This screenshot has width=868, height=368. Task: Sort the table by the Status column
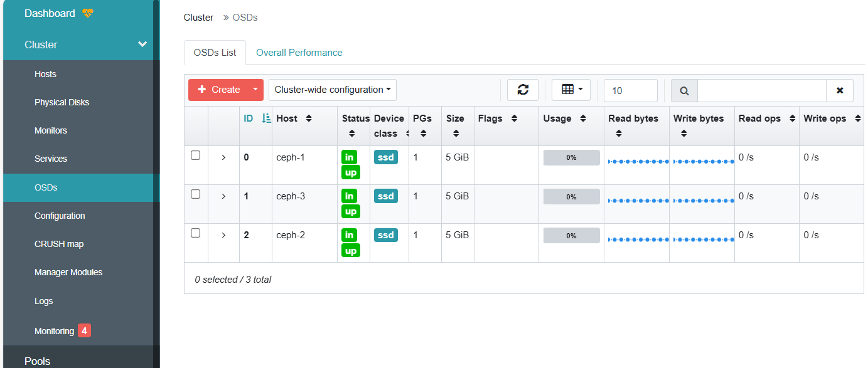(351, 134)
